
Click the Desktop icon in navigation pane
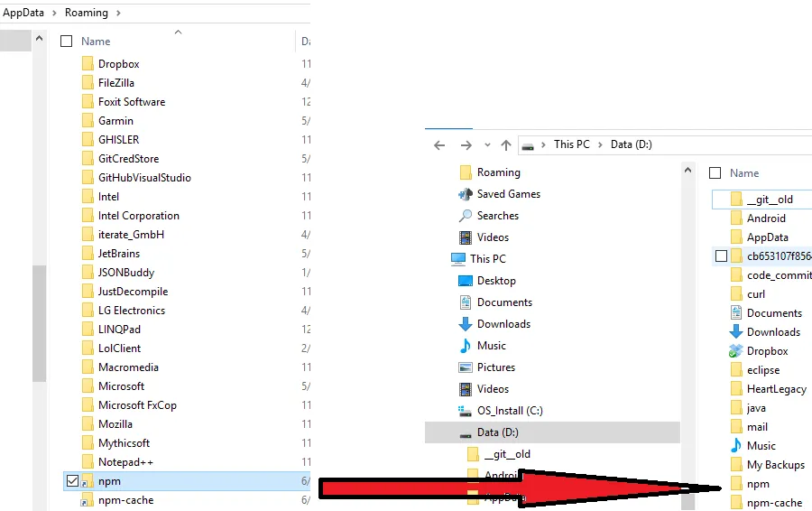point(466,281)
